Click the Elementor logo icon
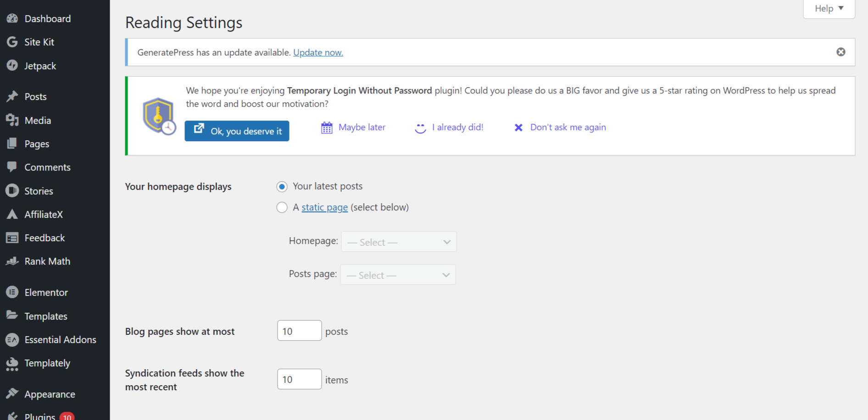The height and width of the screenshot is (420, 868). point(12,292)
